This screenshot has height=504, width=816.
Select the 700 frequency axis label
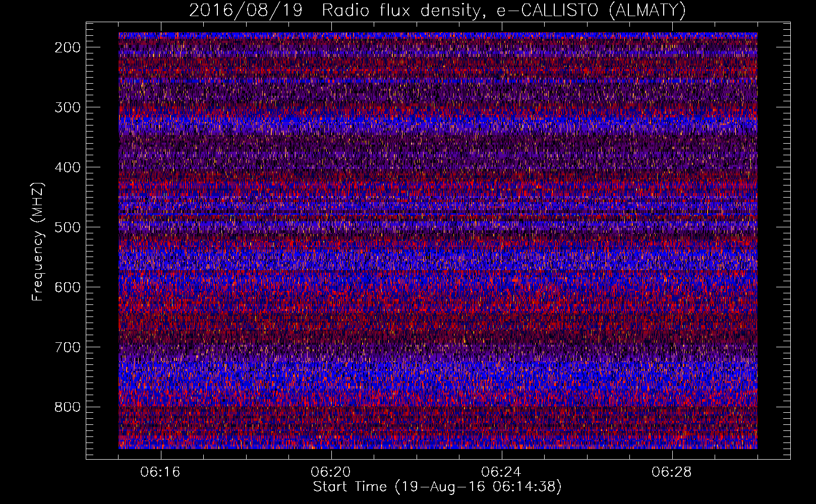pyautogui.click(x=67, y=347)
